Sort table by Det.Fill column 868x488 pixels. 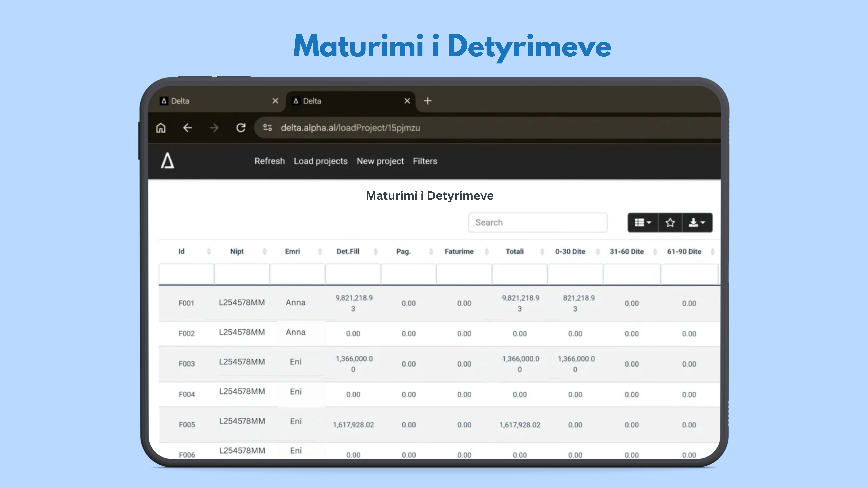[376, 252]
